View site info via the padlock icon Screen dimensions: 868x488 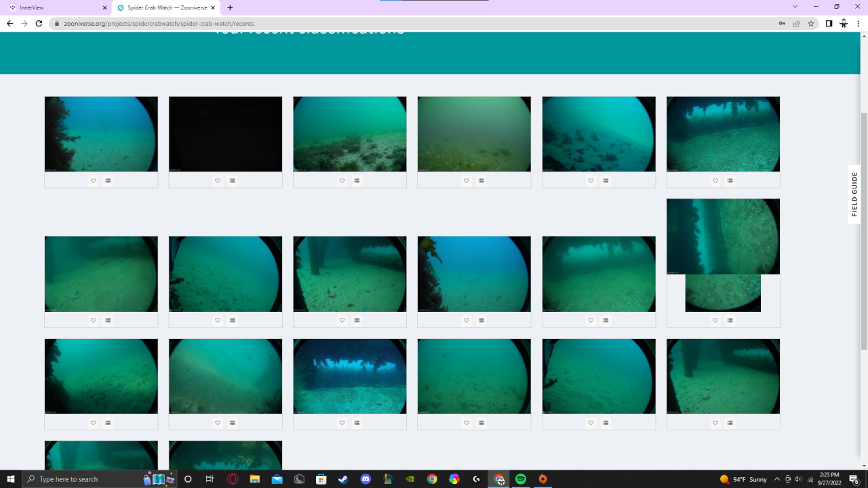pyautogui.click(x=58, y=23)
